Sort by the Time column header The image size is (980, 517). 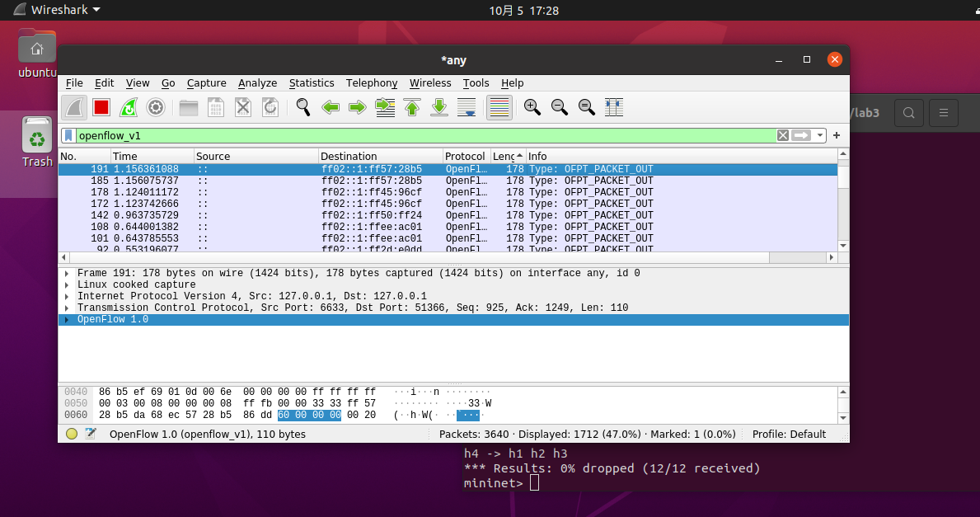pos(152,157)
